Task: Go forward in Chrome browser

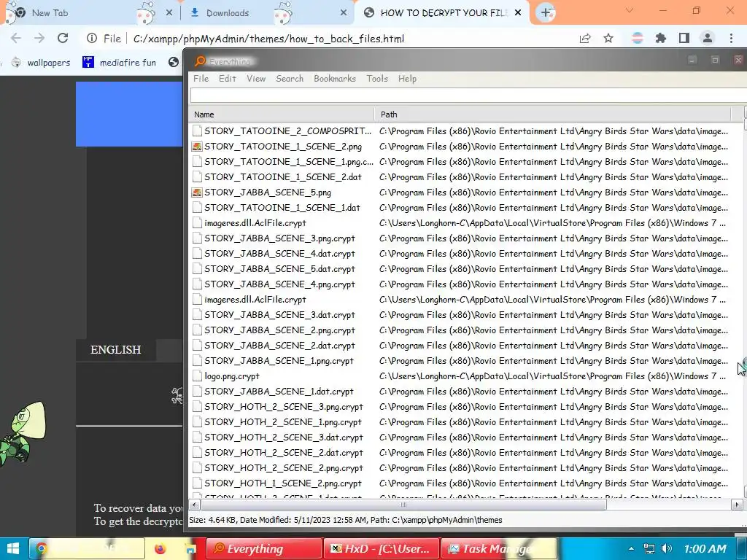Action: coord(39,39)
